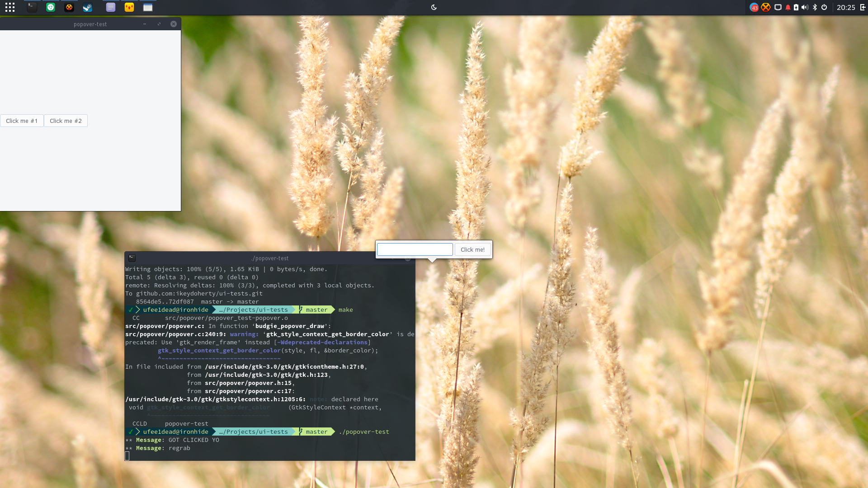This screenshot has height=488, width=868.
Task: Open the green browser icon in the panel
Action: point(51,7)
